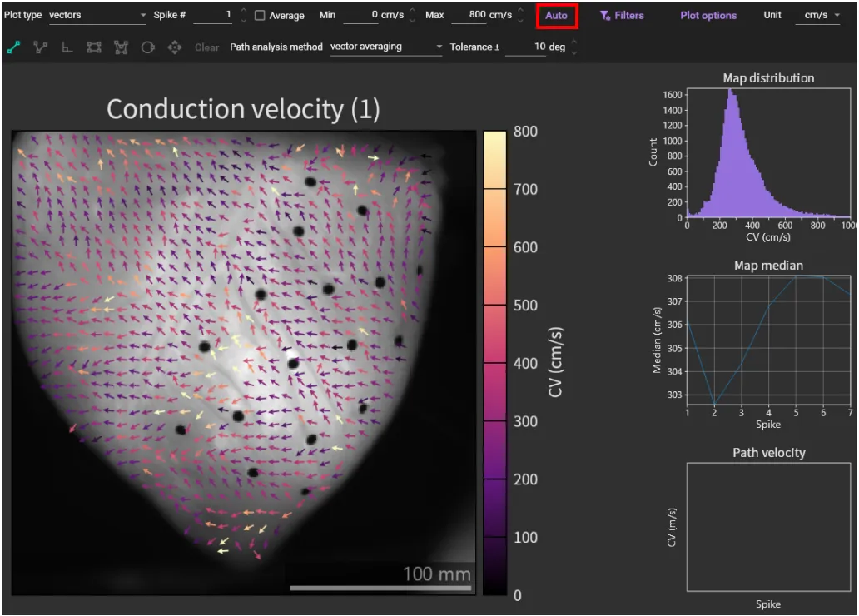Pick the polygon region tool

pyautogui.click(x=121, y=47)
